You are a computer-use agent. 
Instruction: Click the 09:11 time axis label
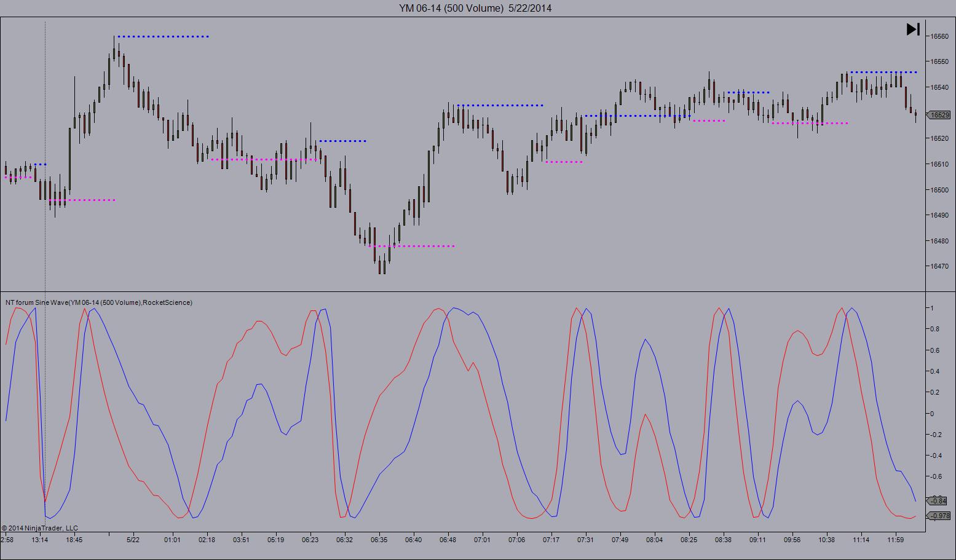(x=757, y=540)
